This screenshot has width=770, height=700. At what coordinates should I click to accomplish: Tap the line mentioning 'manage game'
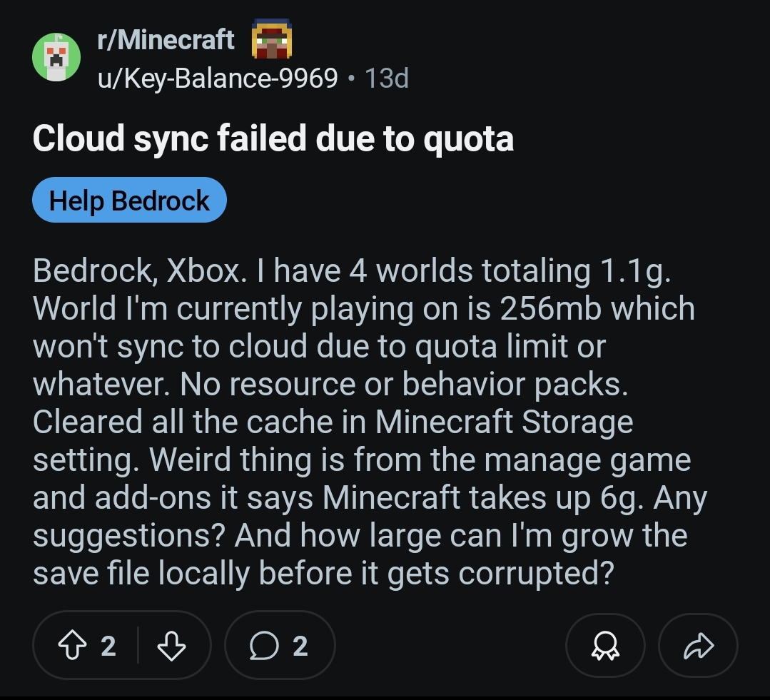(x=361, y=460)
